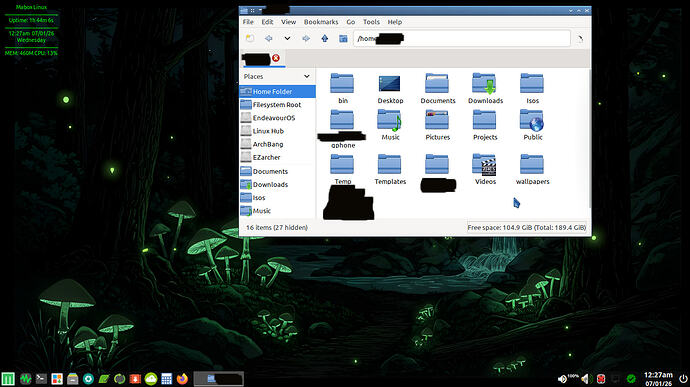Open Documents bookmark in sidebar
This screenshot has width=690, height=387.
[x=277, y=171]
